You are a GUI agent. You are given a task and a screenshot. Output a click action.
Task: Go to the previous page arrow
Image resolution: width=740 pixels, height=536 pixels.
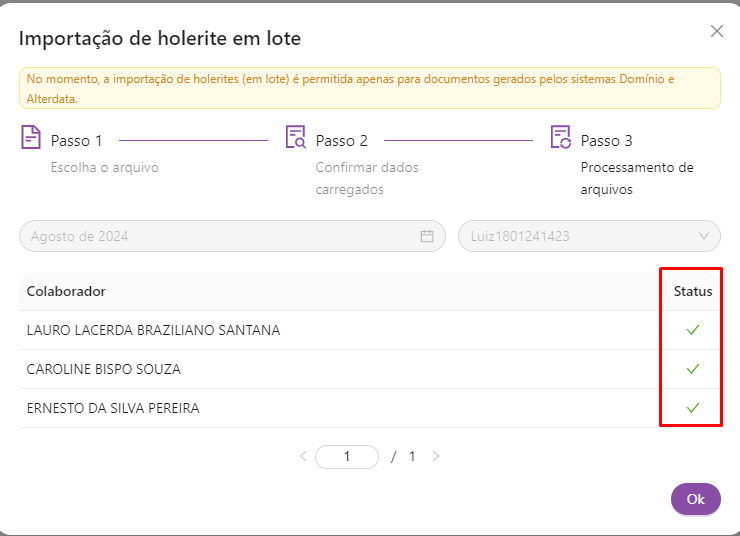tap(303, 456)
